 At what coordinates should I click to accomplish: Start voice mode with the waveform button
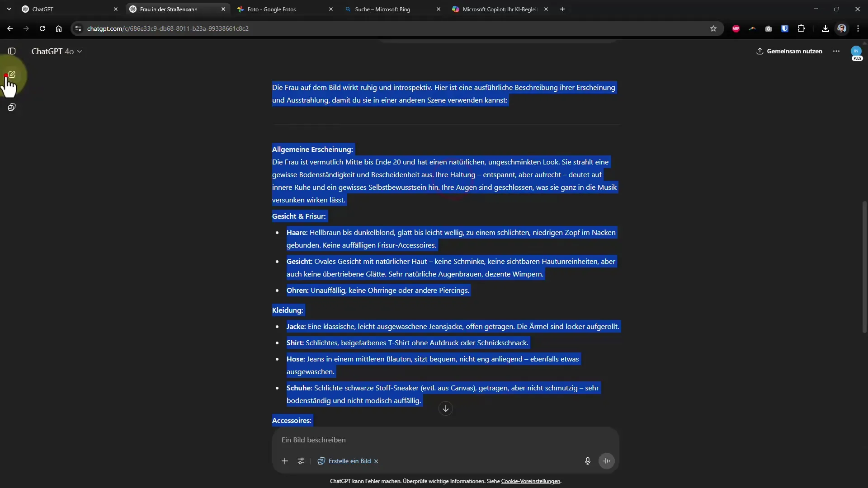tap(606, 461)
